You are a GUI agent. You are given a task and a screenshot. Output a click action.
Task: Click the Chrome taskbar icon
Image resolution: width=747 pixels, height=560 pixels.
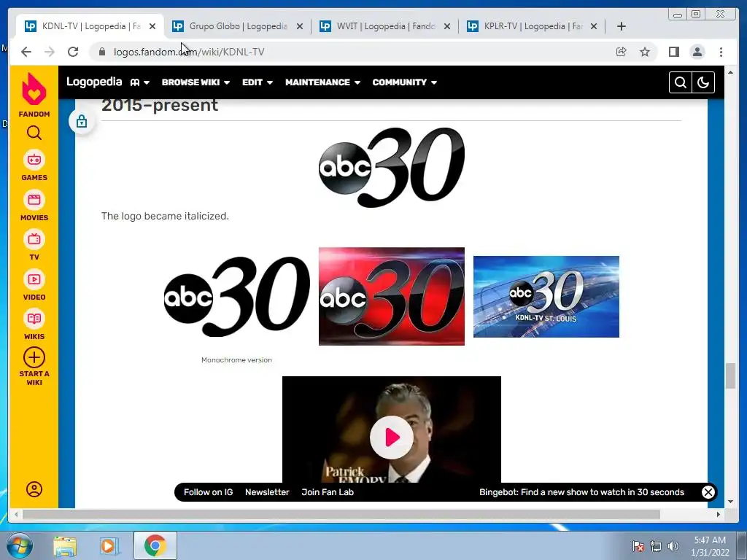click(x=155, y=545)
